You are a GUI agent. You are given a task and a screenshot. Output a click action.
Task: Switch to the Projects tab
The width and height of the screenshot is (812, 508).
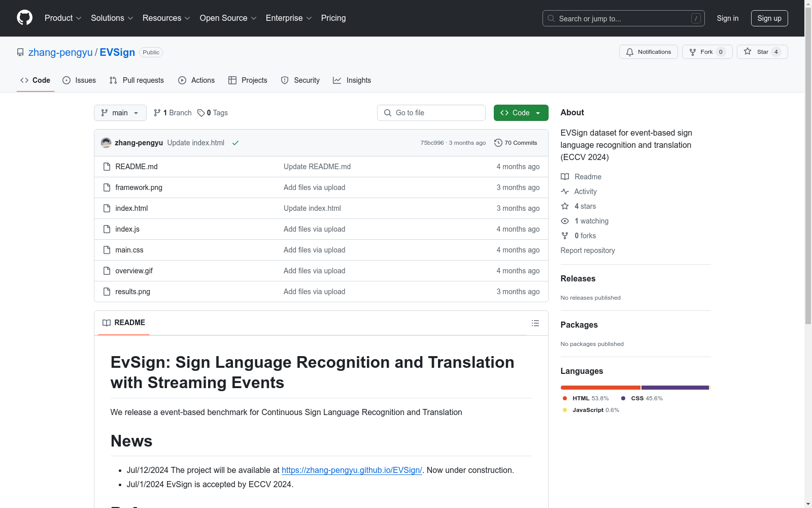coord(248,80)
